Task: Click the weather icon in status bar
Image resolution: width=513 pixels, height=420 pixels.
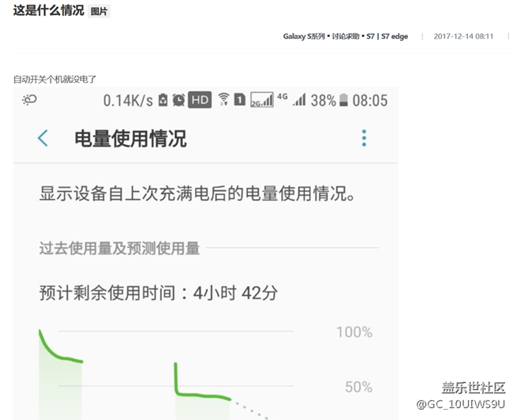Action: [29, 100]
